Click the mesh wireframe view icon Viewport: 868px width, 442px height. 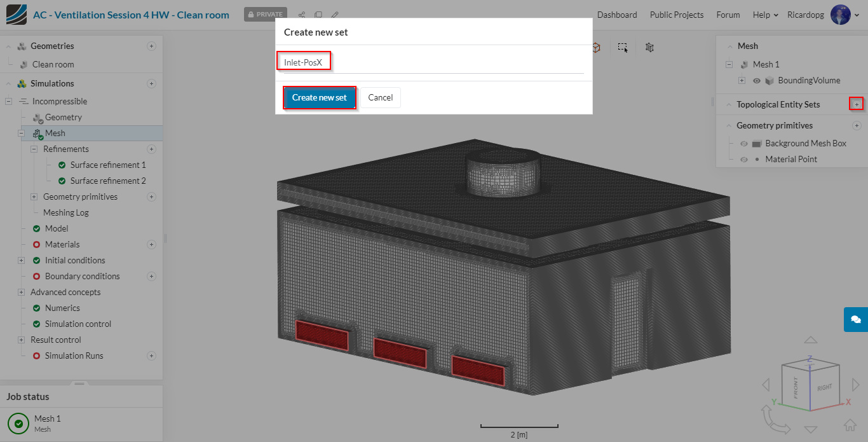point(649,48)
